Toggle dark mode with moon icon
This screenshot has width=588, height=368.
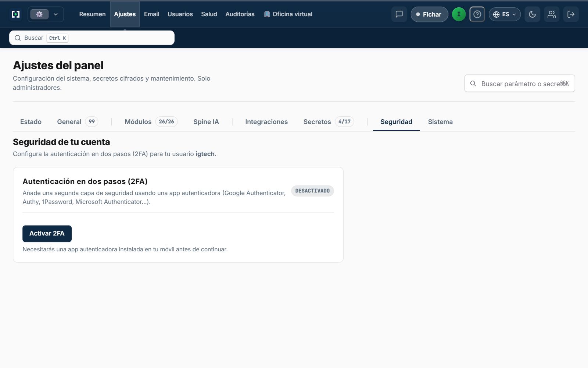click(x=532, y=14)
